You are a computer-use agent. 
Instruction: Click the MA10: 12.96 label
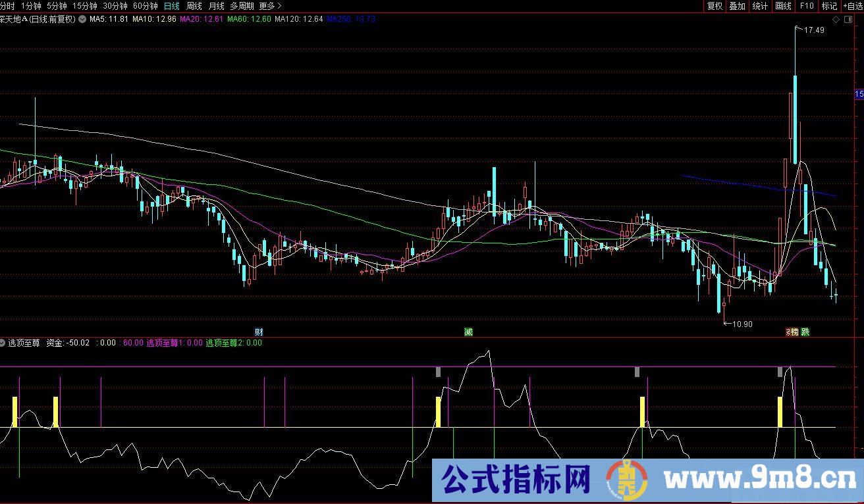point(154,19)
